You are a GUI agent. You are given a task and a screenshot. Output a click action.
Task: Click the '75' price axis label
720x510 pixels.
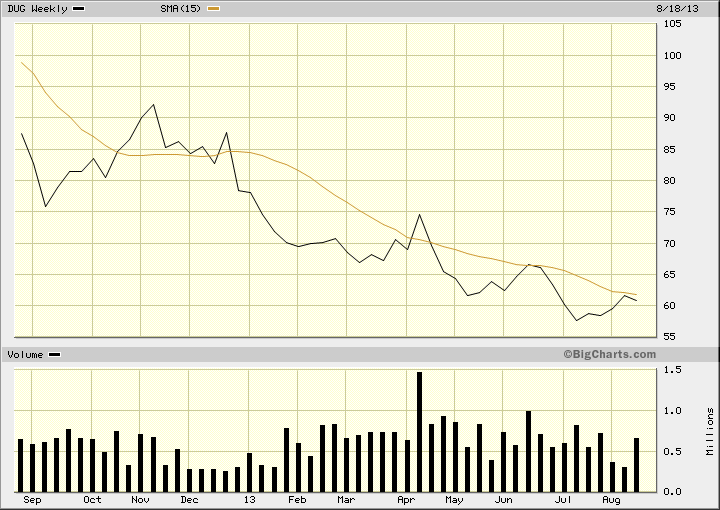[669, 212]
